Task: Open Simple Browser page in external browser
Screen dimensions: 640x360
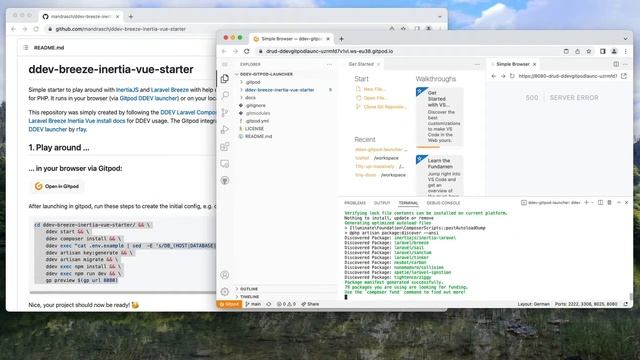Action: tap(624, 76)
